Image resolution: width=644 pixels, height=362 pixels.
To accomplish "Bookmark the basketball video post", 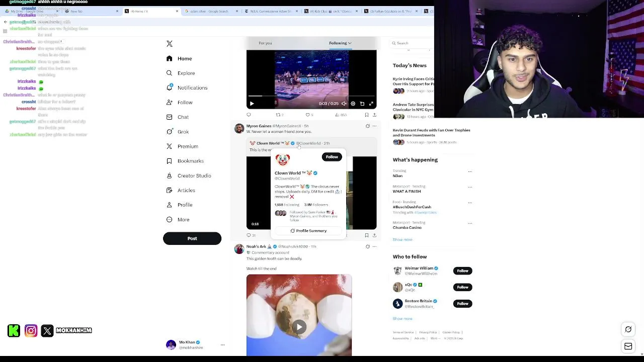I will [367, 115].
